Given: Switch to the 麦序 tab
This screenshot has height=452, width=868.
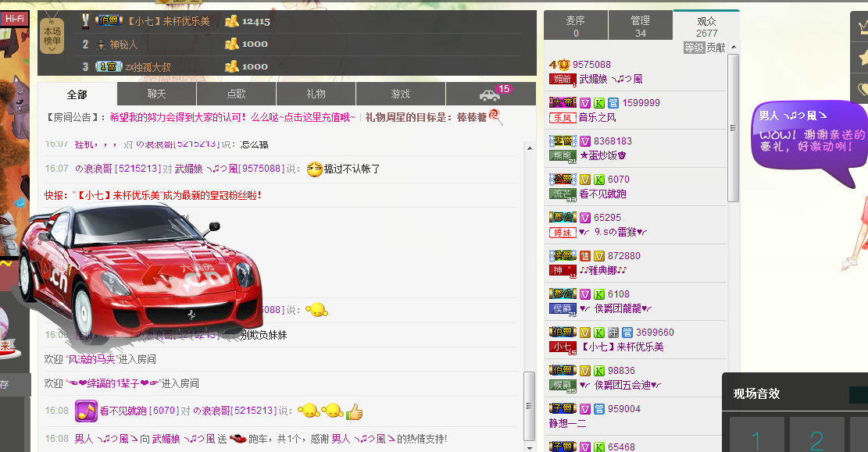Looking at the screenshot, I should click(576, 26).
